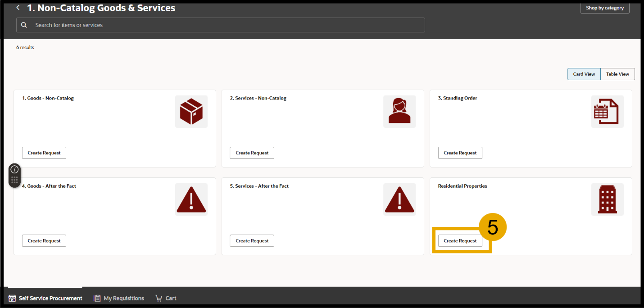644x308 pixels.
Task: Click the search magnifier icon
Action: (24, 25)
